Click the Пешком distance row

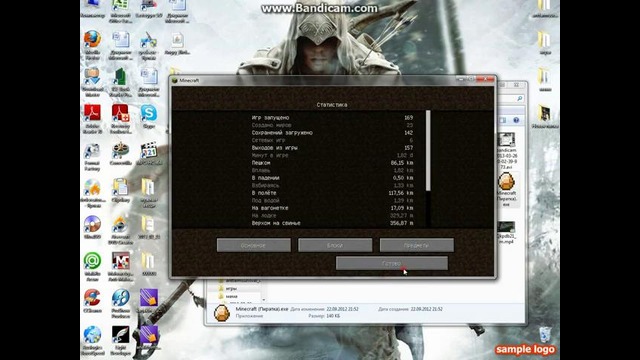pos(332,163)
